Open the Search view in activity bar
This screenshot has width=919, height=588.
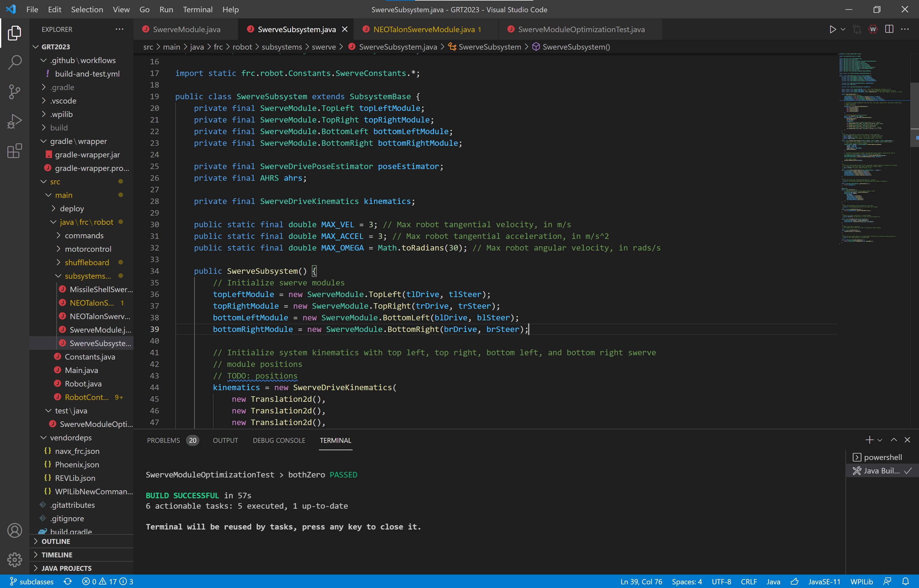[x=14, y=62]
